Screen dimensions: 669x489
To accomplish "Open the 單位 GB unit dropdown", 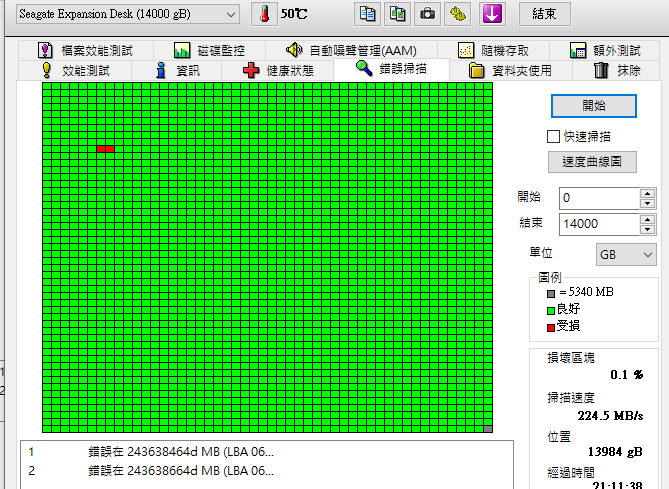I will (x=626, y=255).
